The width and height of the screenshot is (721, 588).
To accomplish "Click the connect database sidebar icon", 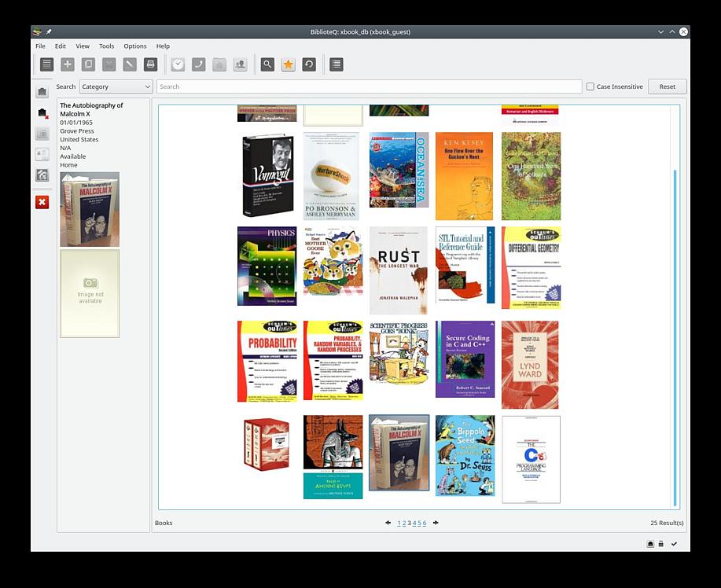I will click(x=42, y=92).
